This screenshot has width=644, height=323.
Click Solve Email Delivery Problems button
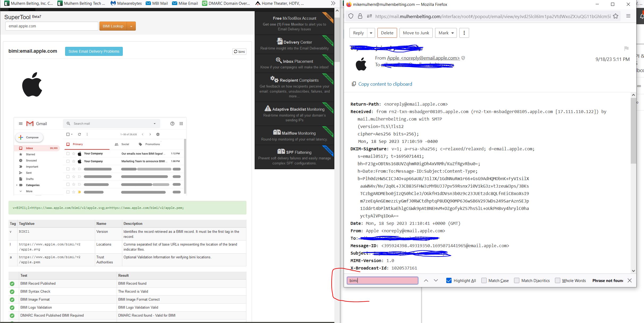tap(94, 51)
